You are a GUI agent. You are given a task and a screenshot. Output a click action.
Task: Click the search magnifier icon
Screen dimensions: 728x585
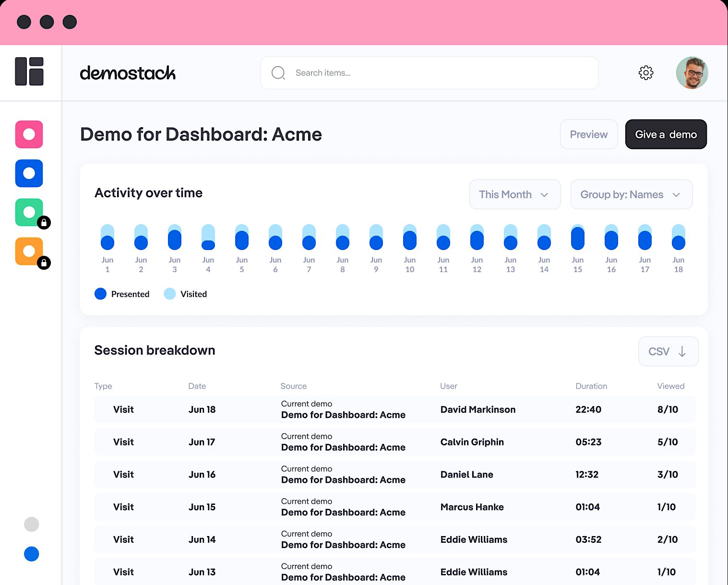tap(278, 73)
